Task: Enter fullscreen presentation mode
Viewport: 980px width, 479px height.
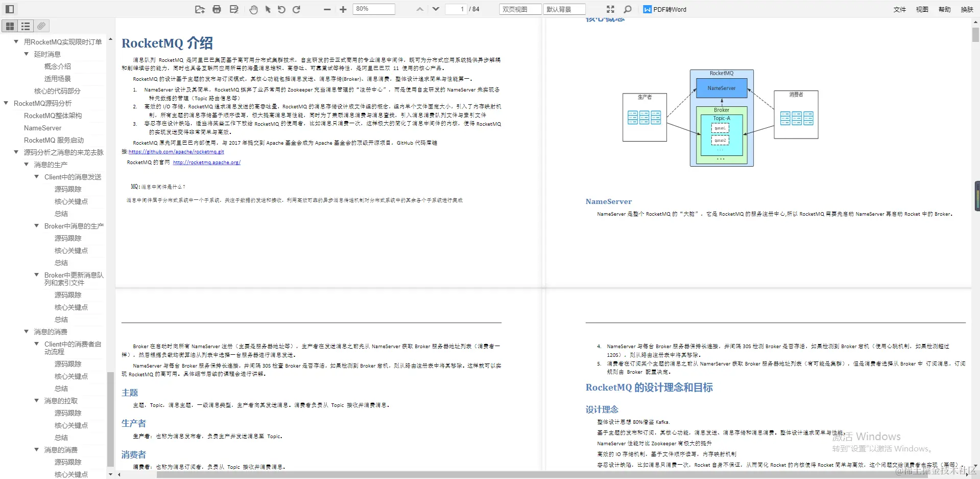Action: [x=610, y=9]
